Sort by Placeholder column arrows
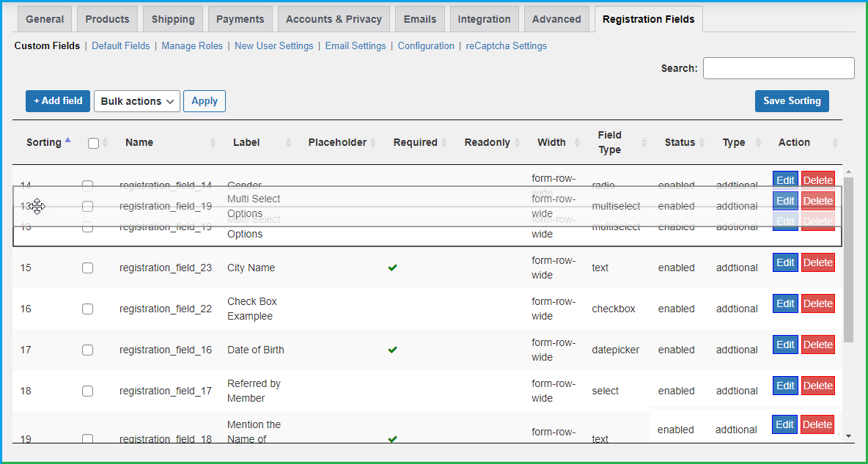868x464 pixels. coord(373,143)
